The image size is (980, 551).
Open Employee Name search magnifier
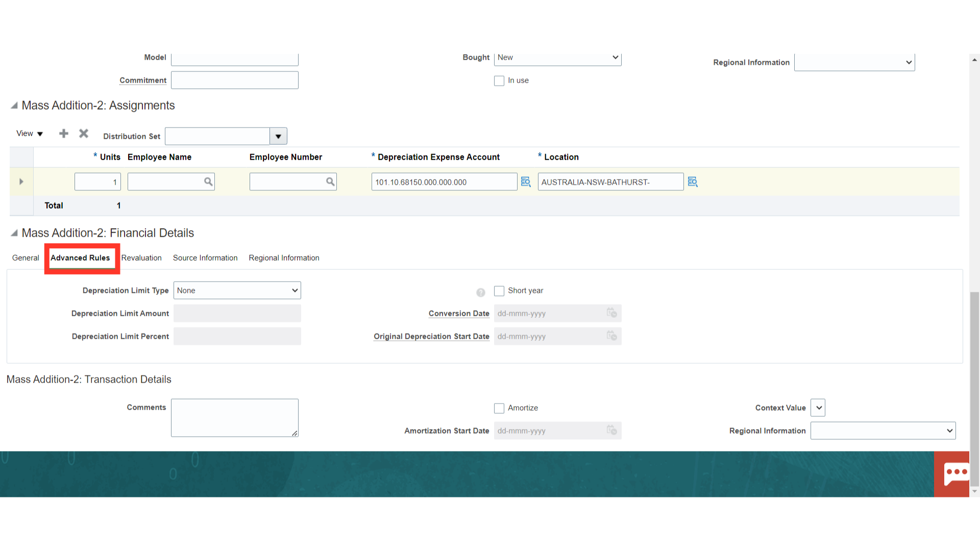click(x=208, y=182)
